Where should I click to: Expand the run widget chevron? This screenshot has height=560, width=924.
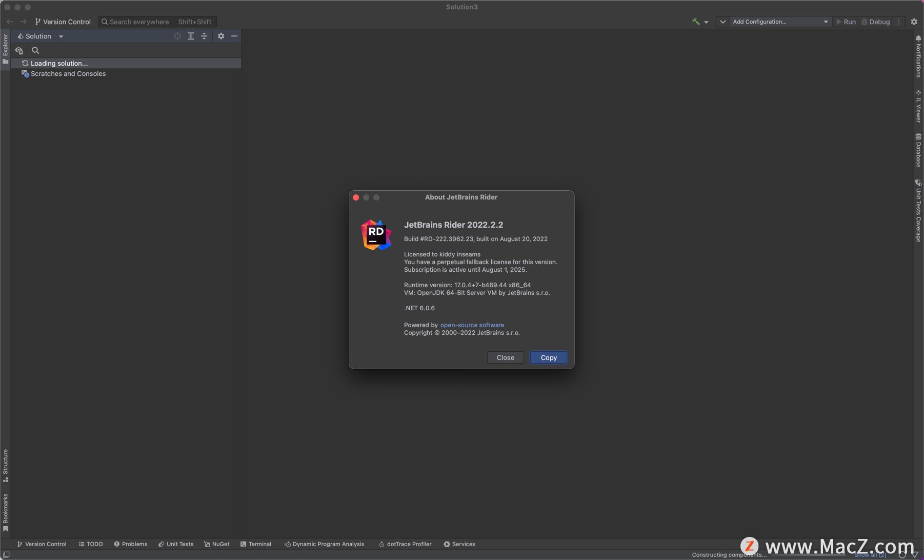coord(722,22)
